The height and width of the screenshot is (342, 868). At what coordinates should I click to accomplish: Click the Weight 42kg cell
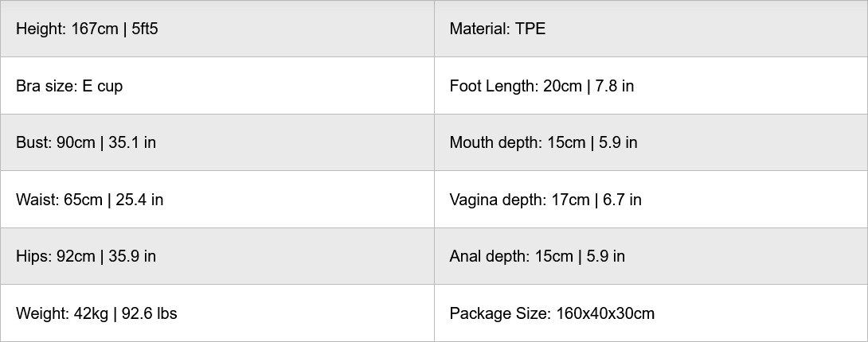tap(217, 313)
